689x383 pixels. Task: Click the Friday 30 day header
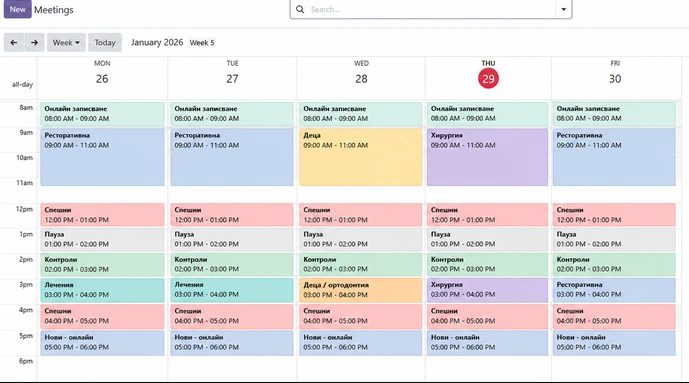coord(615,74)
